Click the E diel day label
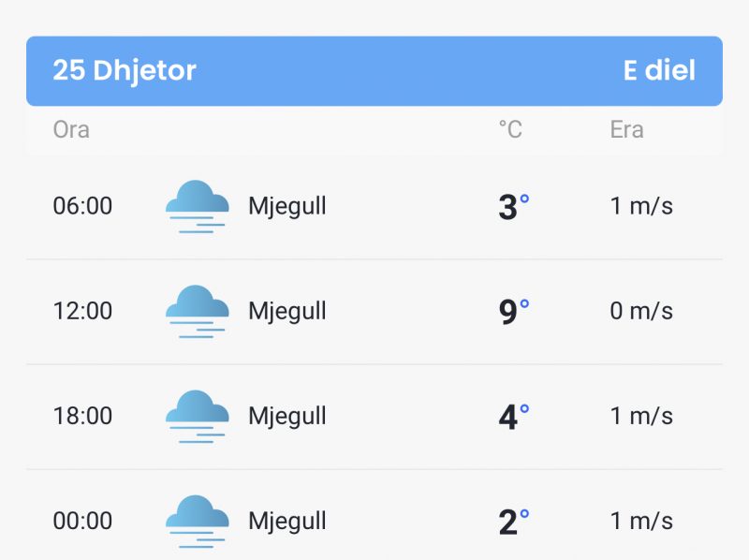The height and width of the screenshot is (560, 749). (x=659, y=71)
